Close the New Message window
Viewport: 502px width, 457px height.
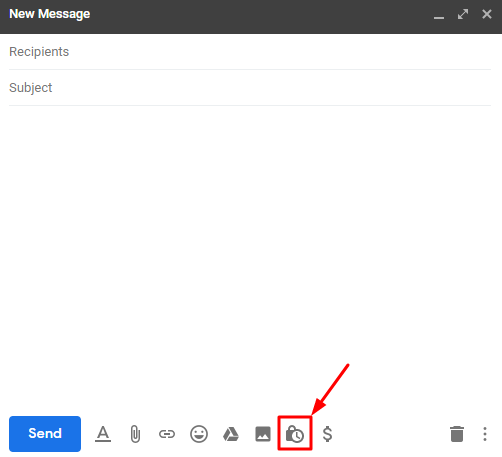tap(487, 14)
